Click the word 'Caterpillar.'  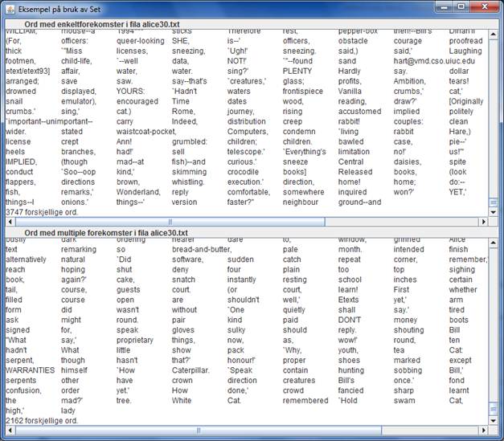[x=191, y=370]
